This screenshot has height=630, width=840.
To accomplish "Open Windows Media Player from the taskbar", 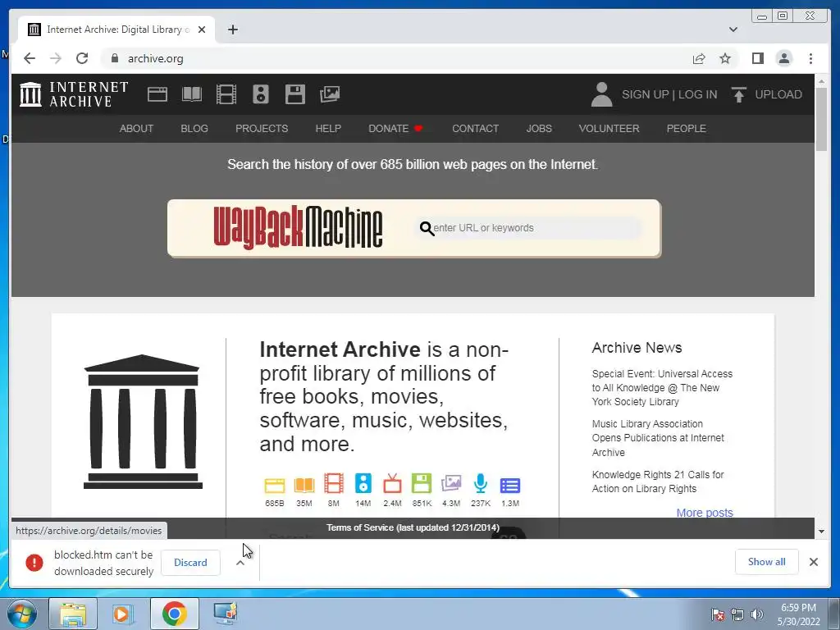I will 123,614.
